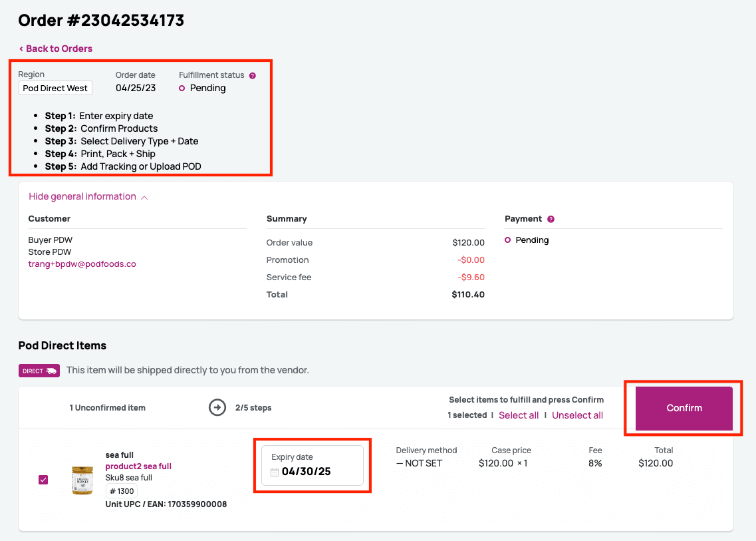Click the 2/5 steps label
756x541 pixels.
pyautogui.click(x=253, y=408)
